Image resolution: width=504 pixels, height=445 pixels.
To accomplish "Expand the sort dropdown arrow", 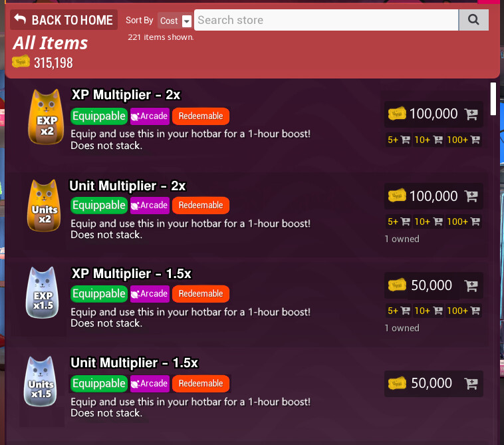I will [187, 21].
